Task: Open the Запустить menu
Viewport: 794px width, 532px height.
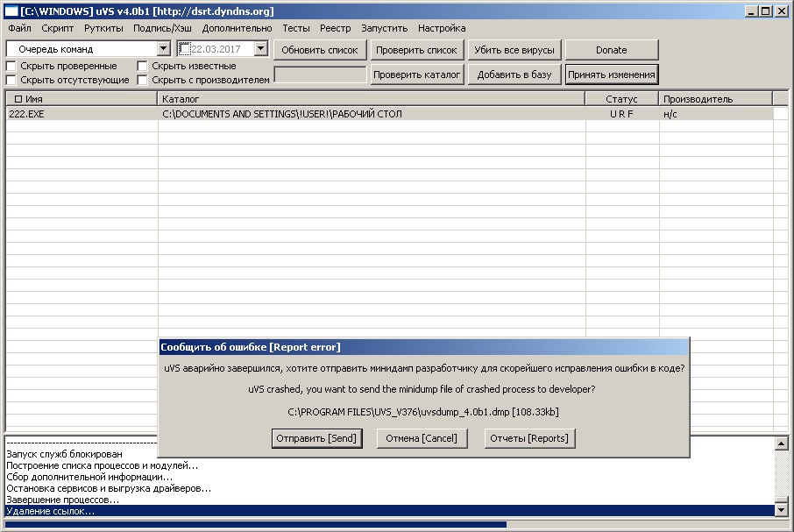Action: coord(385,28)
